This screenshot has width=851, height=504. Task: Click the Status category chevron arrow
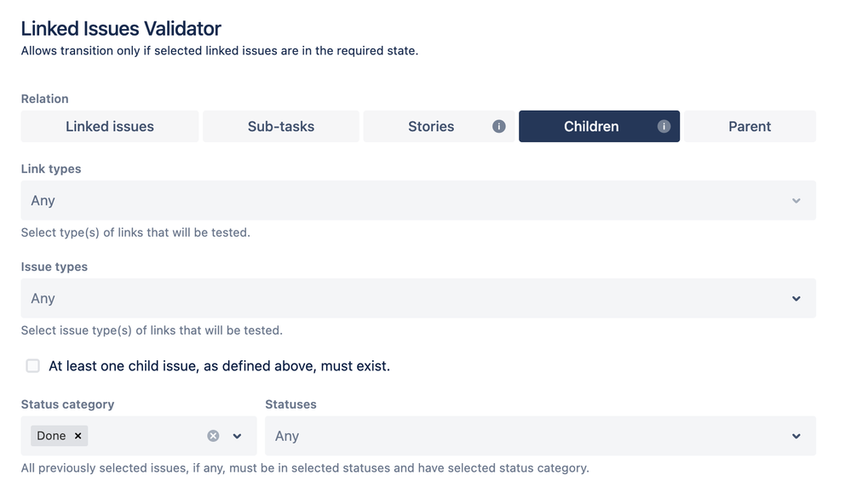click(x=237, y=436)
